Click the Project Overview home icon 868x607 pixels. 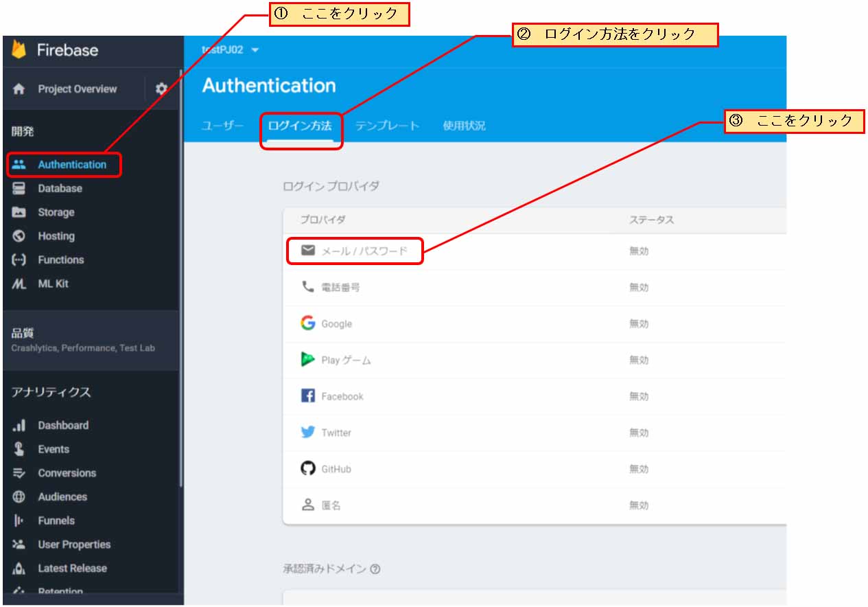(19, 89)
